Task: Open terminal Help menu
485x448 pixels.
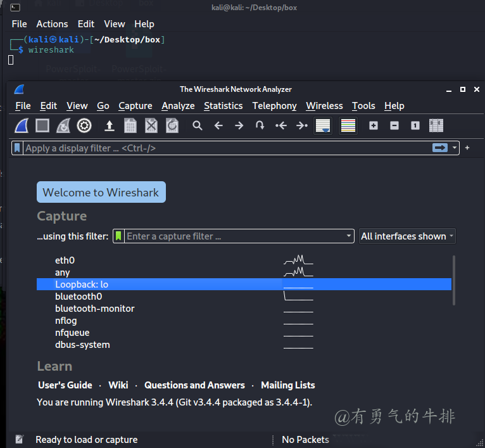Action: [x=144, y=24]
